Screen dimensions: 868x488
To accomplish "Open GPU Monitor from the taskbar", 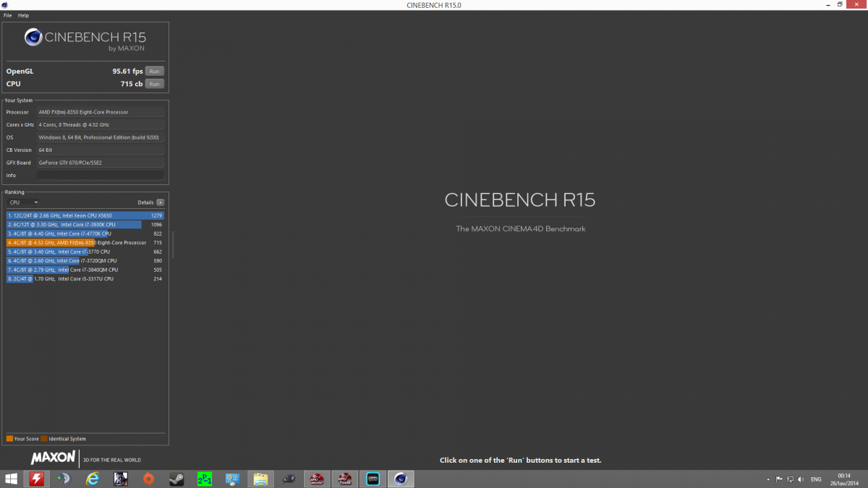I will tap(317, 479).
